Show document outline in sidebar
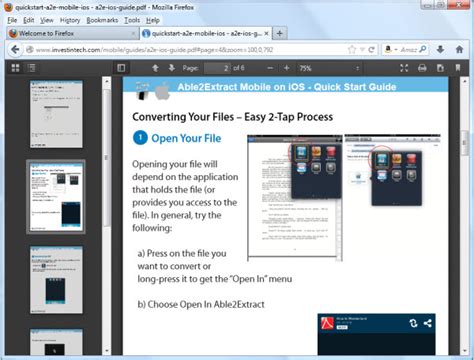The image size is (474, 360). 32,68
